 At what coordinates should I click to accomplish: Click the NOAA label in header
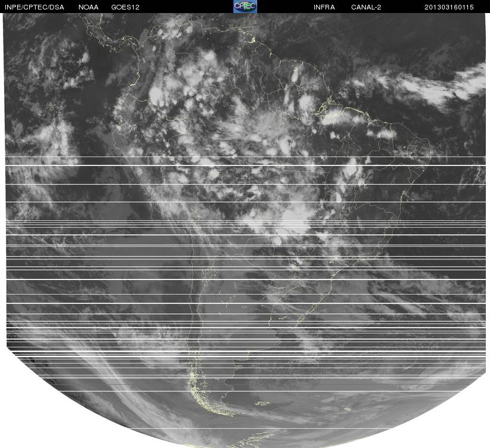pyautogui.click(x=88, y=7)
